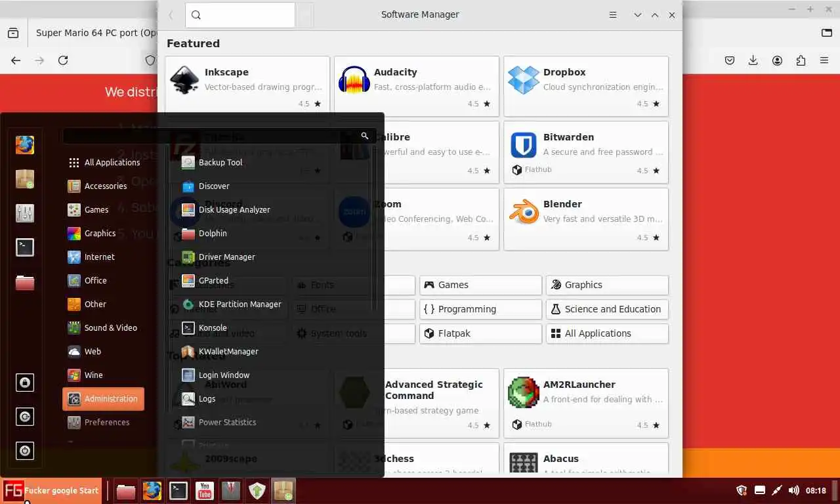Click the start menu search box

click(218, 136)
